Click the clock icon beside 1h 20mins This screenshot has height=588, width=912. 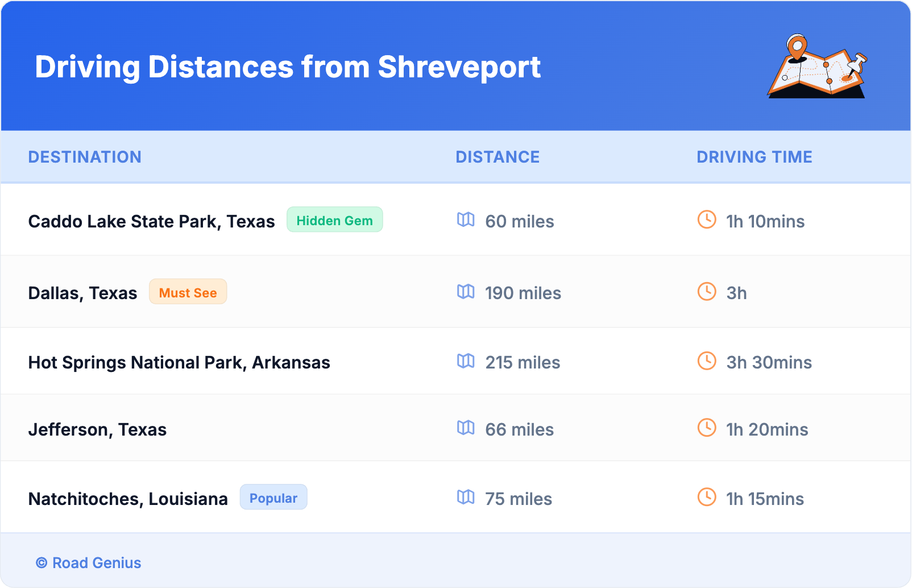pyautogui.click(x=707, y=428)
